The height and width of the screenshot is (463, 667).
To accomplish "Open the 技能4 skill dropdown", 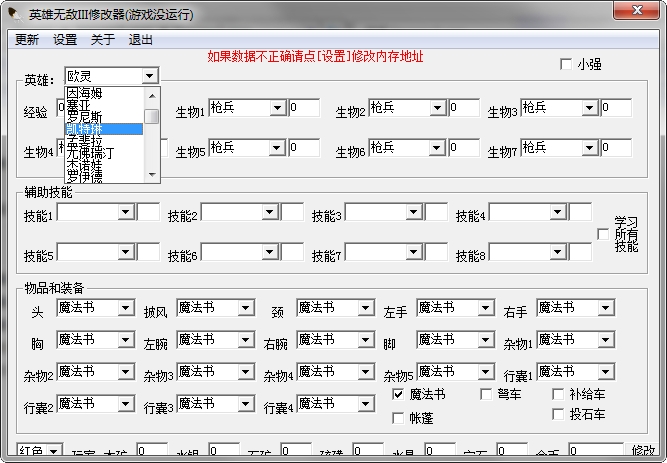I will pos(557,212).
